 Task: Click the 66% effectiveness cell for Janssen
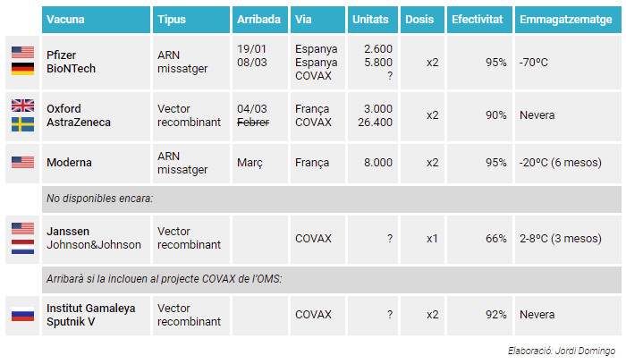(479, 239)
